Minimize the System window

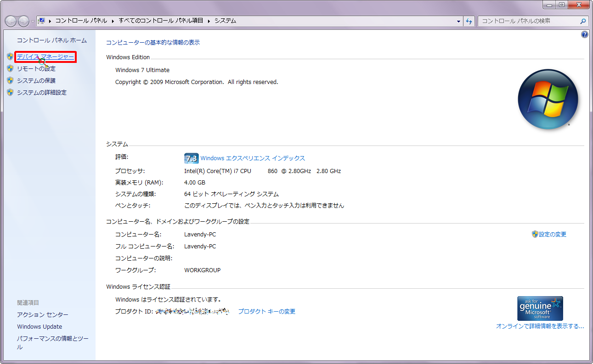[x=549, y=5]
